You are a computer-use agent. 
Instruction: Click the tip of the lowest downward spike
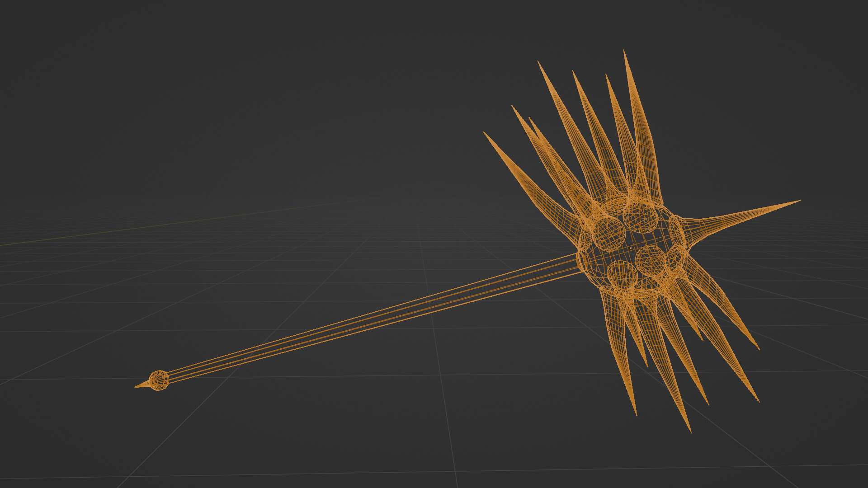(x=690, y=431)
